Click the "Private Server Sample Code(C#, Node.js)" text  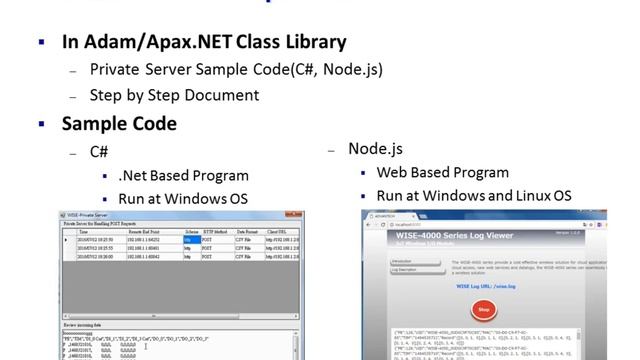coord(236,69)
